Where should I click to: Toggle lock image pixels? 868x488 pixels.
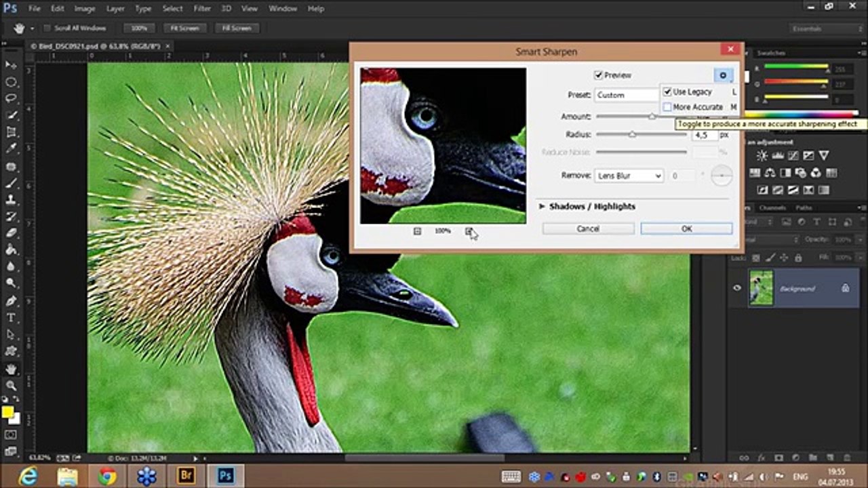[770, 258]
